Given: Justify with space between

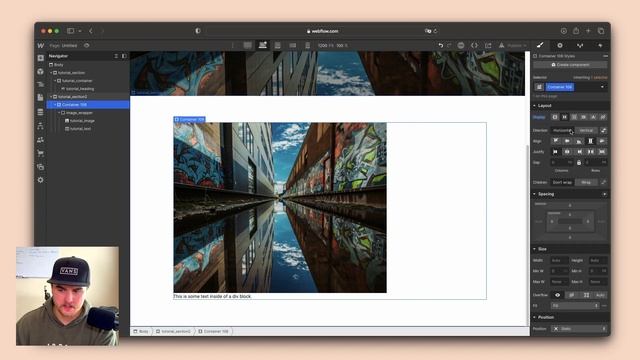Looking at the screenshot, I should point(590,152).
